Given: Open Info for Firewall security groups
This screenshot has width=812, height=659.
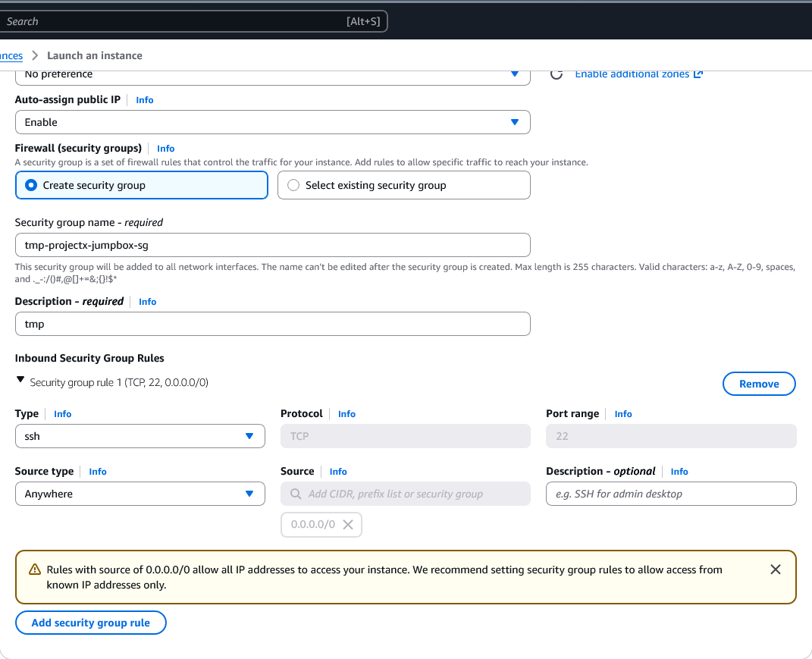Looking at the screenshot, I should point(165,149).
